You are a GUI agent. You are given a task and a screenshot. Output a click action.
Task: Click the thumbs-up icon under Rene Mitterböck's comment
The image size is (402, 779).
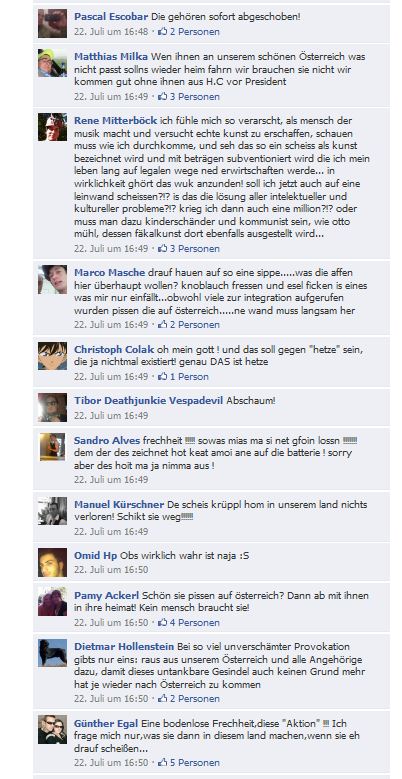(x=162, y=248)
